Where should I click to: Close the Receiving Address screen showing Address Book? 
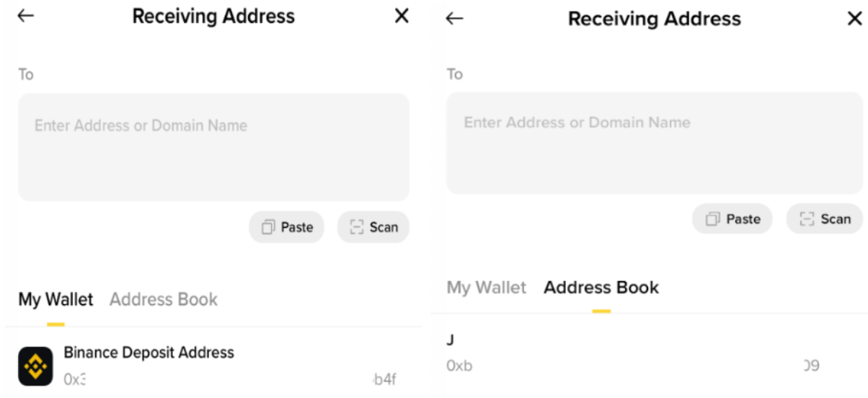[x=854, y=18]
